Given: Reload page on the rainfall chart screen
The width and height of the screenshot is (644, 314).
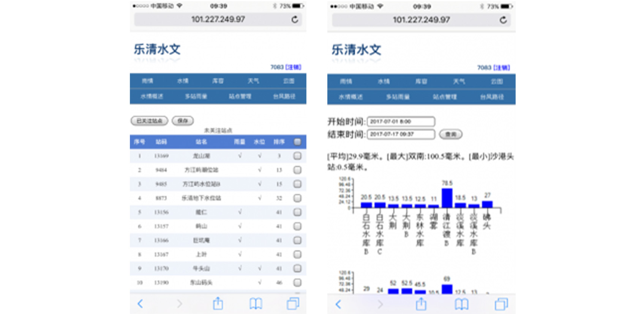Looking at the screenshot, I should (x=503, y=20).
